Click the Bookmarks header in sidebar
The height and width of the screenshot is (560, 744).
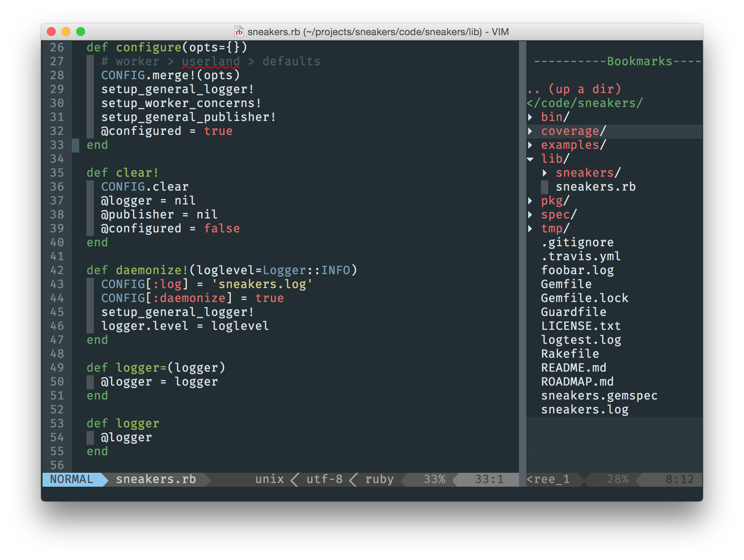click(639, 62)
